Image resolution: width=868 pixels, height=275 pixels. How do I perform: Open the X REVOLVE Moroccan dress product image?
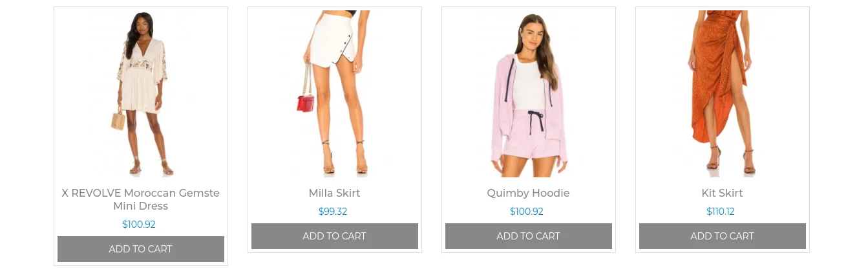pyautogui.click(x=141, y=94)
